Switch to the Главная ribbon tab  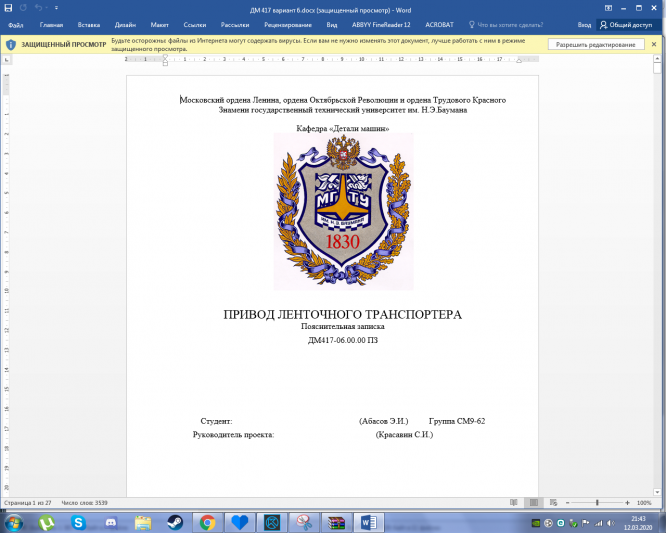pyautogui.click(x=51, y=25)
